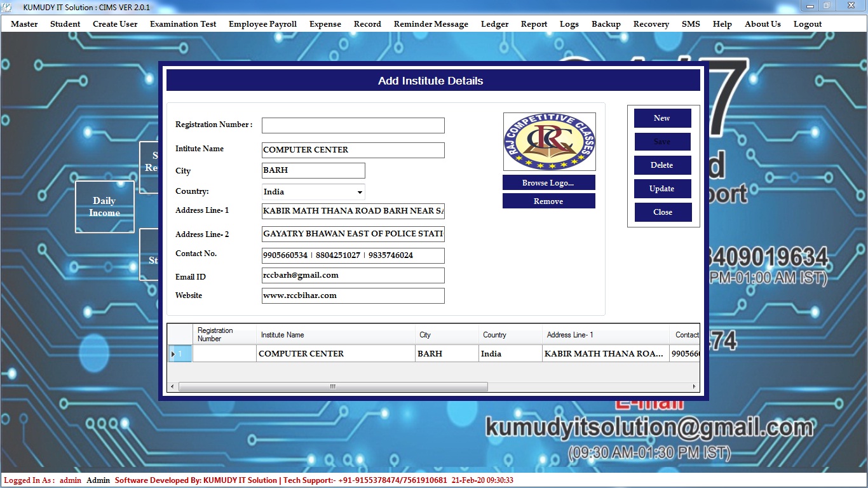Click the Daily Income tile
This screenshot has height=488, width=868.
pos(104,207)
